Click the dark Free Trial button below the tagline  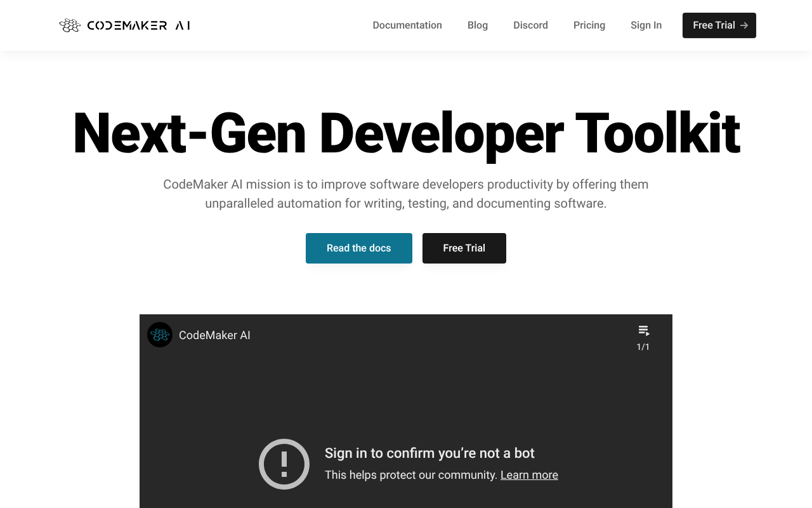click(x=464, y=248)
